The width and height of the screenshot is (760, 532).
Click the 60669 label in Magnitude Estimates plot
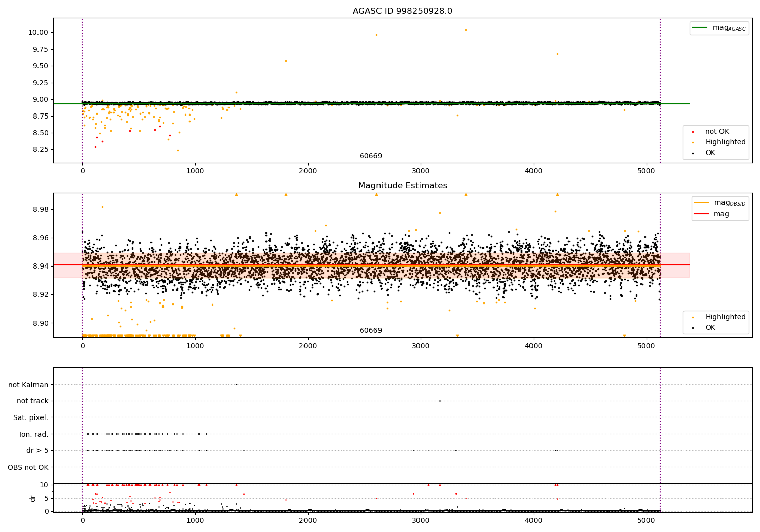click(x=371, y=331)
